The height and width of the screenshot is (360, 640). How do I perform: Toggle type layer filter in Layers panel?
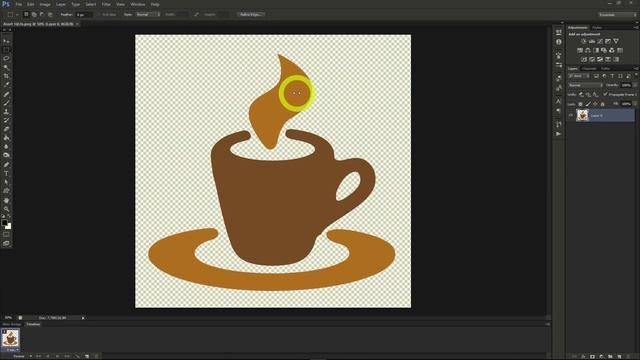(x=612, y=76)
